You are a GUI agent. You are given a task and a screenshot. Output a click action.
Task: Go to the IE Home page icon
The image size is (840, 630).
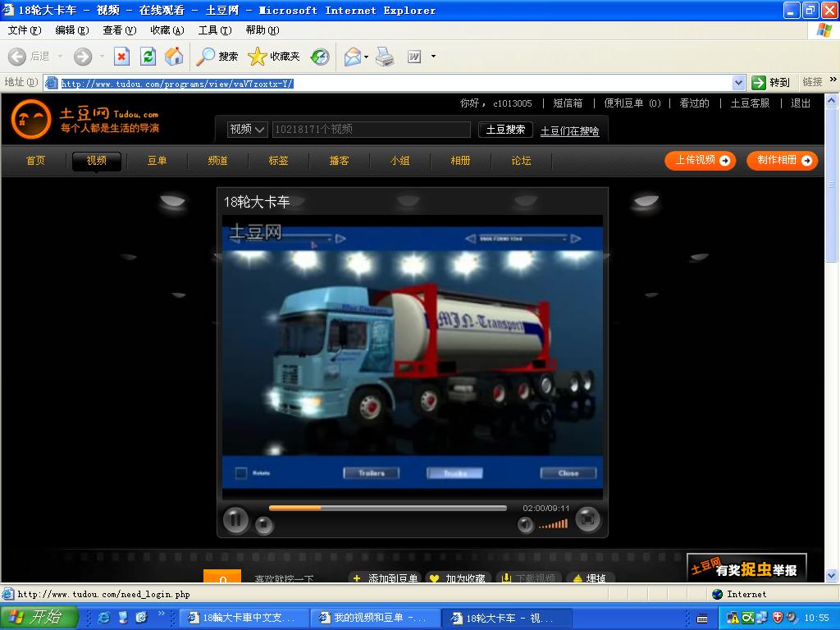pos(174,57)
